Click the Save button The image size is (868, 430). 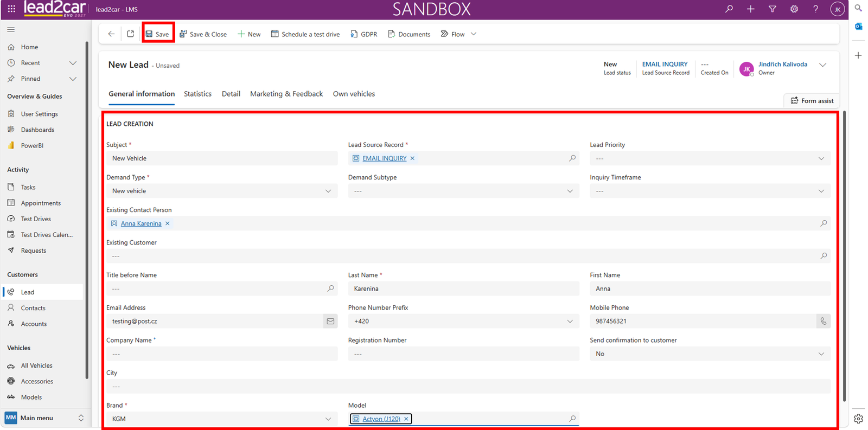pos(157,34)
